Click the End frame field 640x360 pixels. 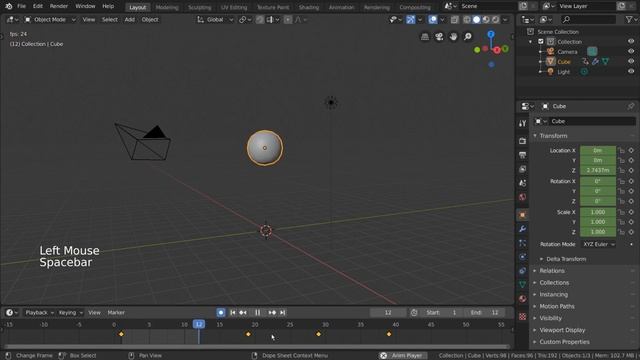pos(485,313)
